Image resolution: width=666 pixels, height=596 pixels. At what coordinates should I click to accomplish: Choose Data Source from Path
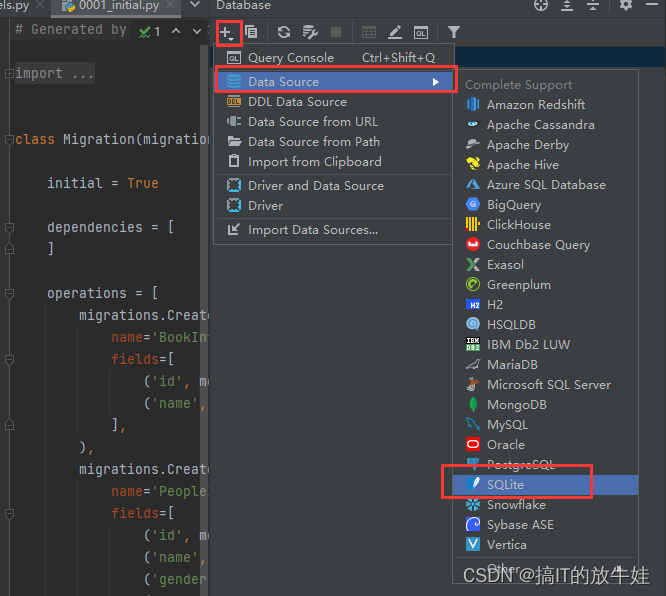pyautogui.click(x=334, y=142)
